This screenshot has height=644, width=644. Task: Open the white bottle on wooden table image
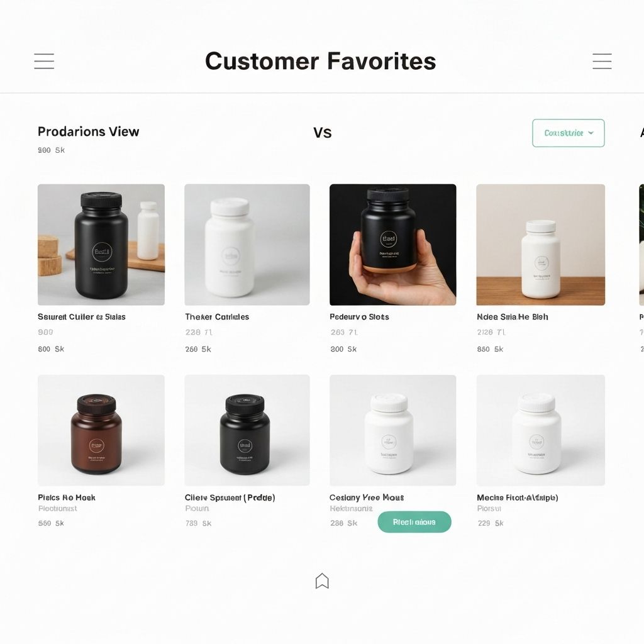pos(540,245)
